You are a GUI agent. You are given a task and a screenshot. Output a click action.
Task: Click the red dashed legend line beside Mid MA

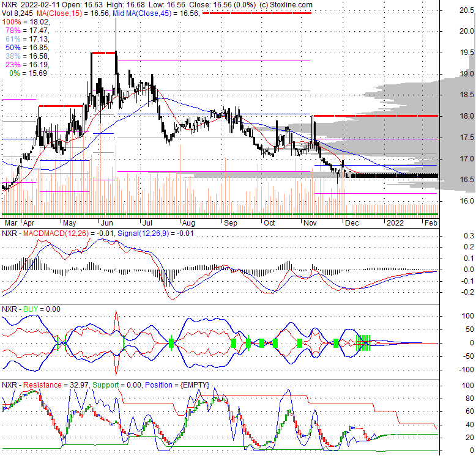click(x=257, y=13)
